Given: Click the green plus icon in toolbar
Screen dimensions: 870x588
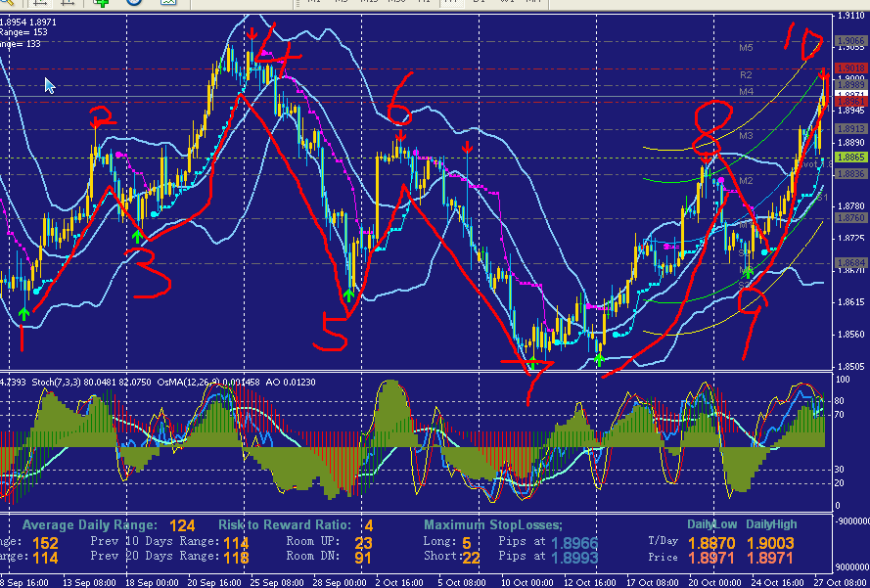Looking at the screenshot, I should tap(101, 3).
